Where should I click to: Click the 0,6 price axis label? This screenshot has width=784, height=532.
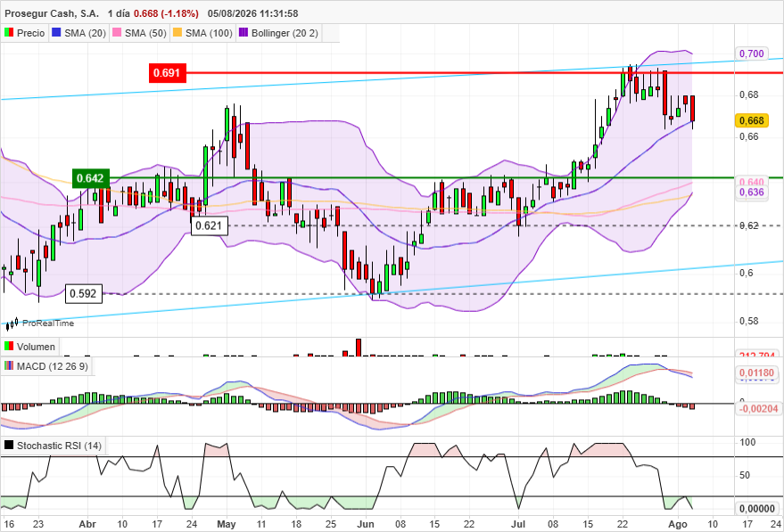(746, 273)
